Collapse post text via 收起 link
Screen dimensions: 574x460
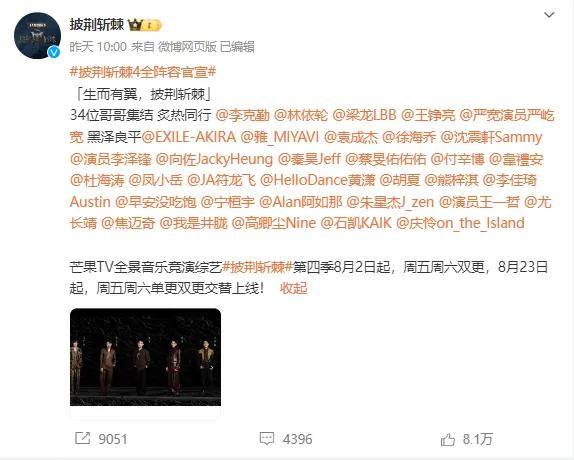[x=294, y=288]
